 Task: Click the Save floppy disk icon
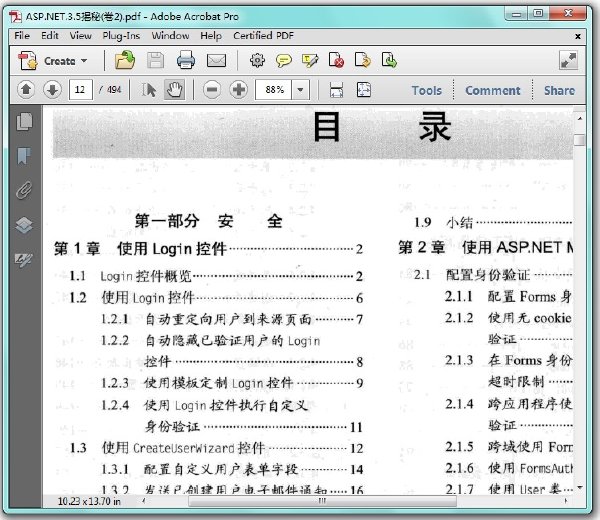pos(155,60)
